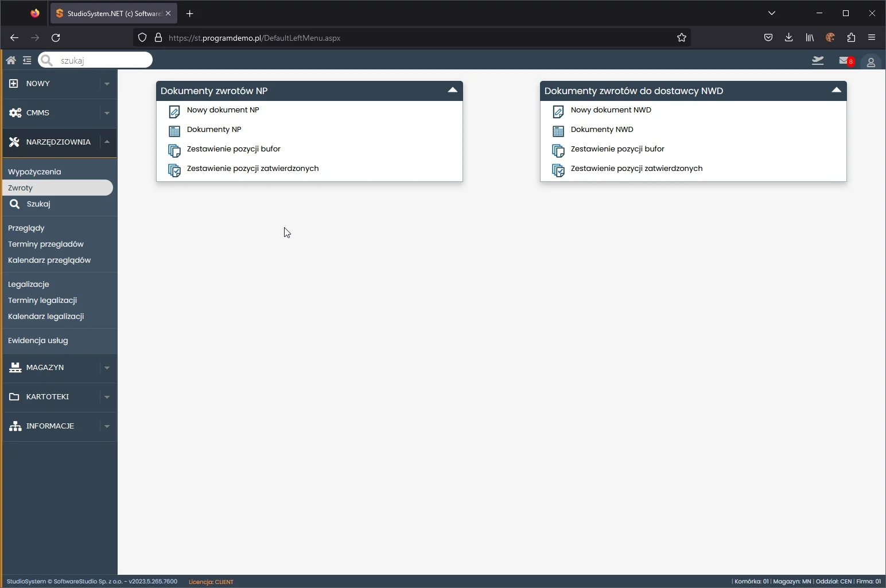The height and width of the screenshot is (588, 886).
Task: Open the mail notifications icon
Action: point(844,61)
